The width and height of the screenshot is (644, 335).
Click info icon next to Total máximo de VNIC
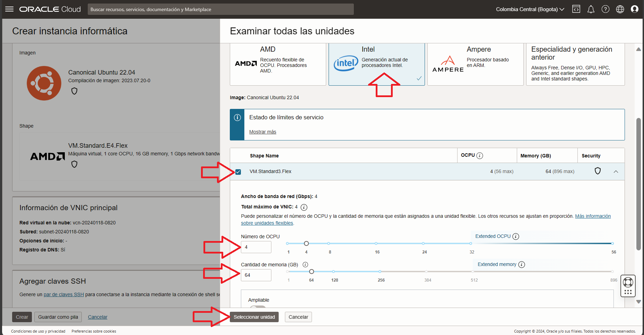tap(304, 207)
